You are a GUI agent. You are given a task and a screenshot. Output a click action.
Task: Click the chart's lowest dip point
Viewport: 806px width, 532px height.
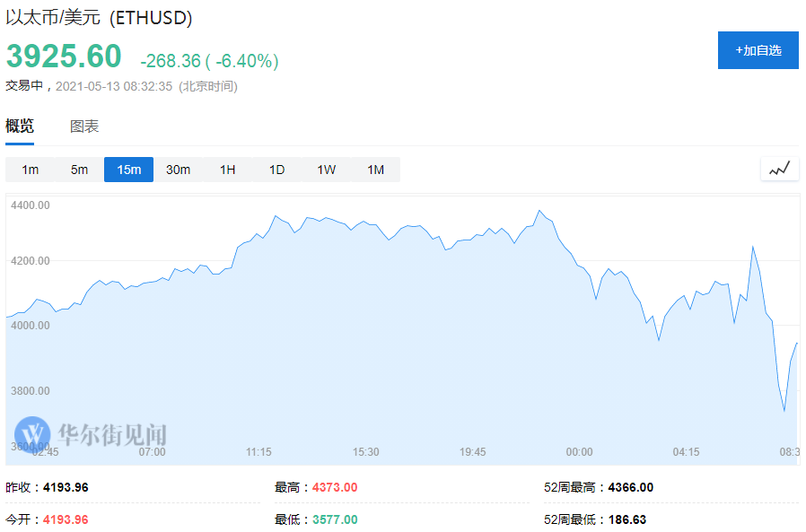coord(784,411)
